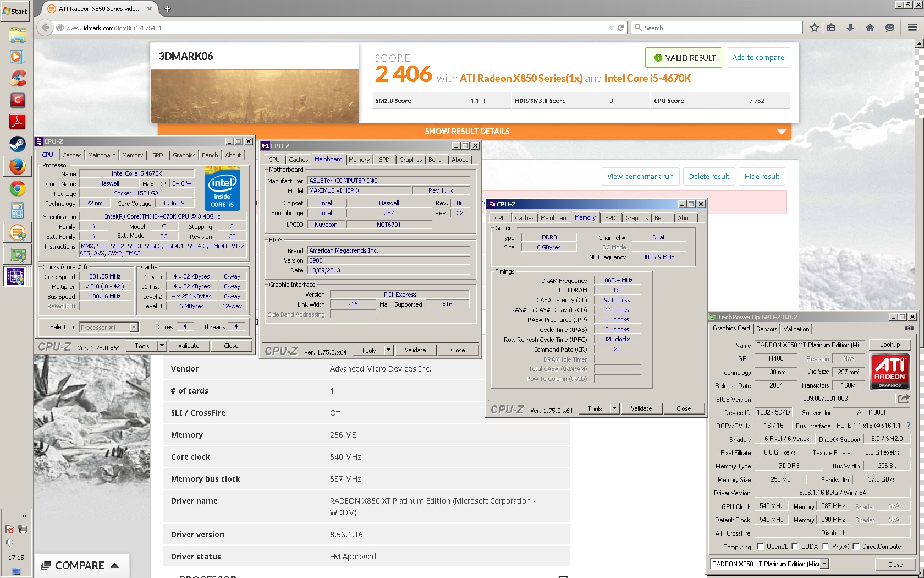Toggle the DirectCompute checkbox in GPU-Z
This screenshot has height=578, width=924.
point(856,547)
